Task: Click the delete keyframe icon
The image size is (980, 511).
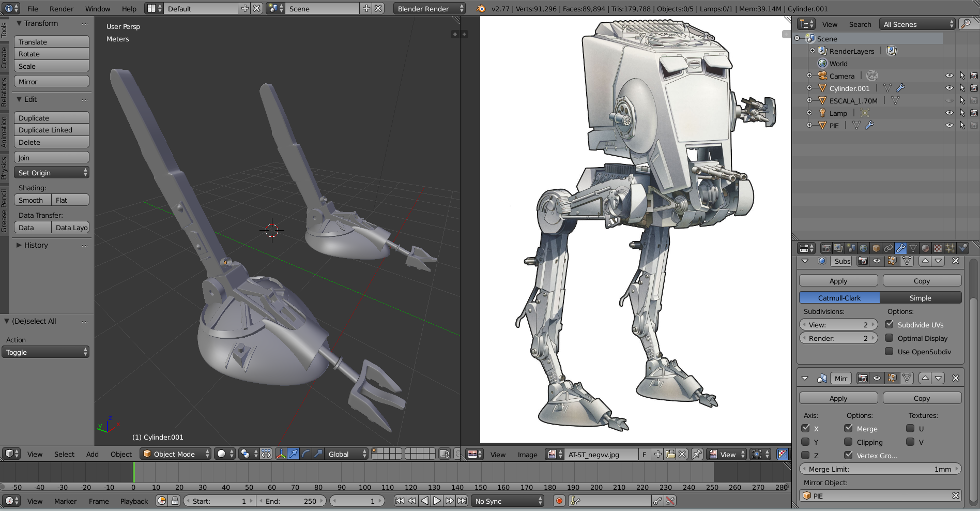Action: [x=670, y=501]
